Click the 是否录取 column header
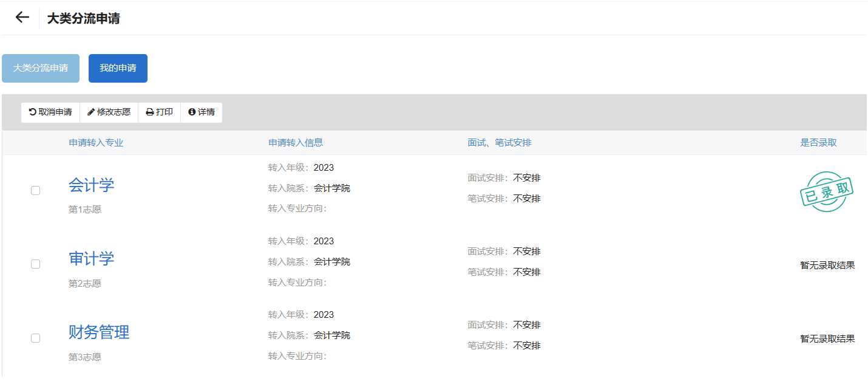The image size is (868, 381). click(818, 143)
